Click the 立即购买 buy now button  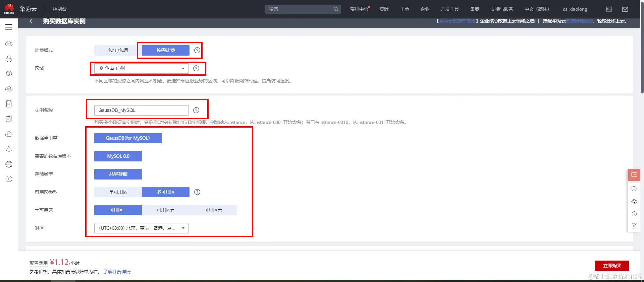coord(612,266)
